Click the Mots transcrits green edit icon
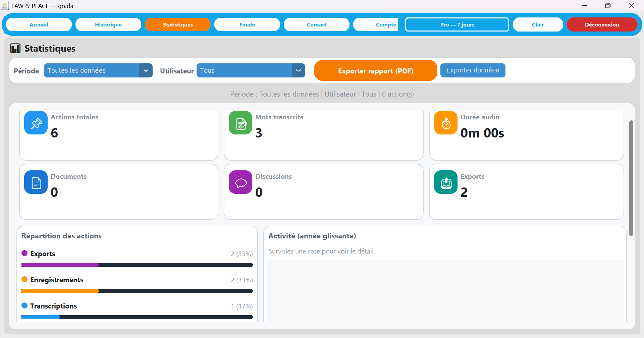 pyautogui.click(x=240, y=123)
